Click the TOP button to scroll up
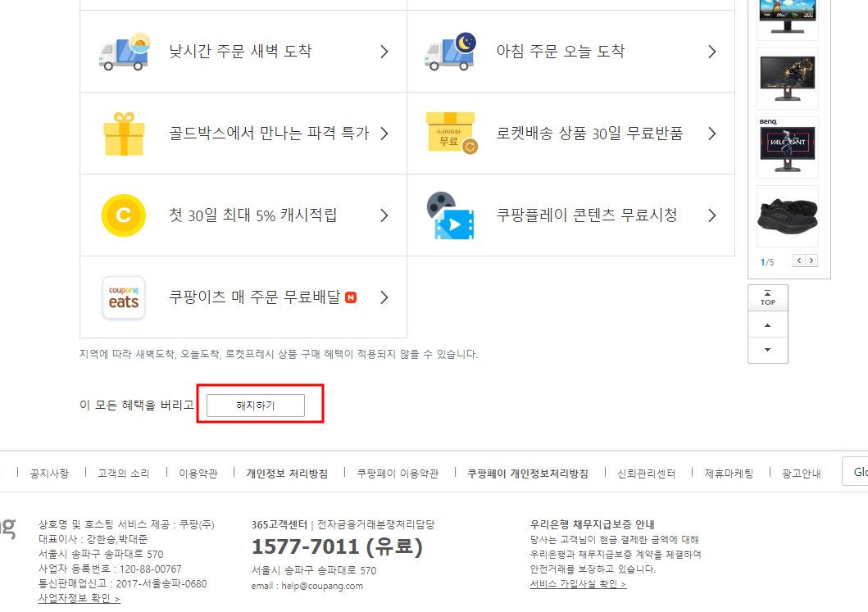This screenshot has width=868, height=612. click(767, 297)
